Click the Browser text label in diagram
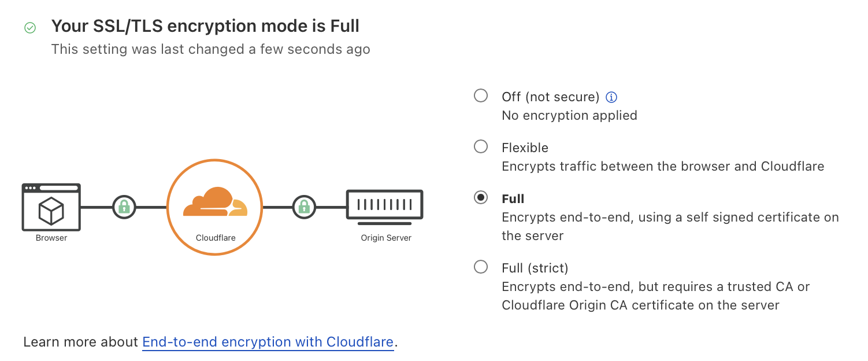This screenshot has width=868, height=361. click(x=51, y=238)
